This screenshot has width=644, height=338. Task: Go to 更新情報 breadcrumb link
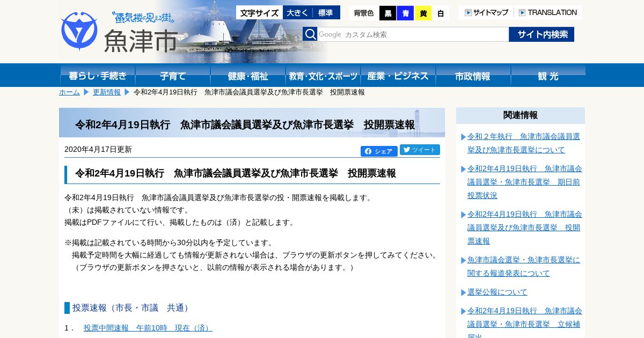coord(107,92)
